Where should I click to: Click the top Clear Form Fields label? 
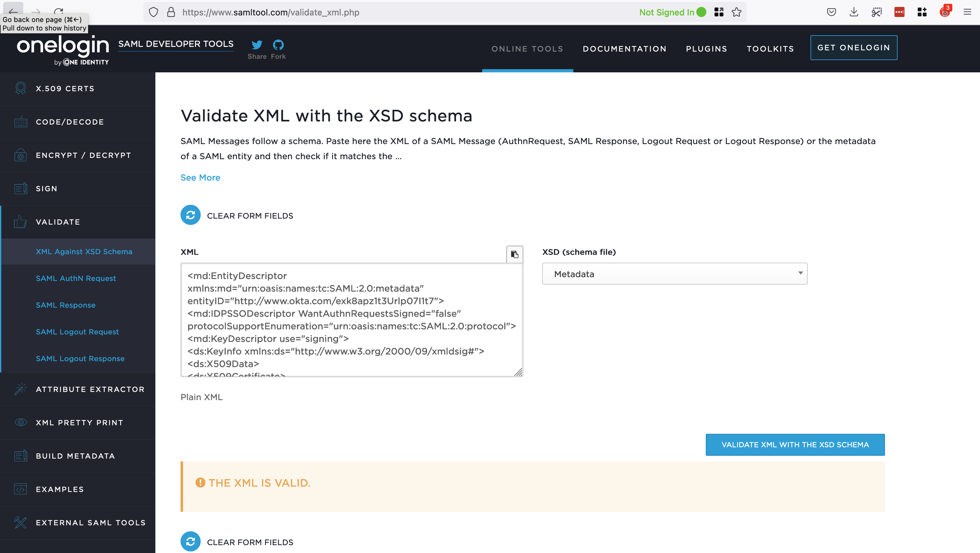pos(250,215)
